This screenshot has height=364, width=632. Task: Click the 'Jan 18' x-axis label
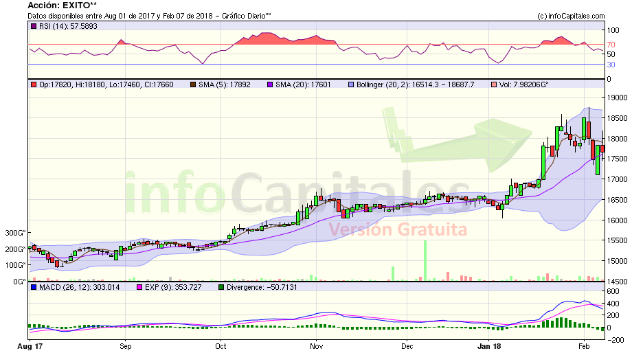pos(489,346)
